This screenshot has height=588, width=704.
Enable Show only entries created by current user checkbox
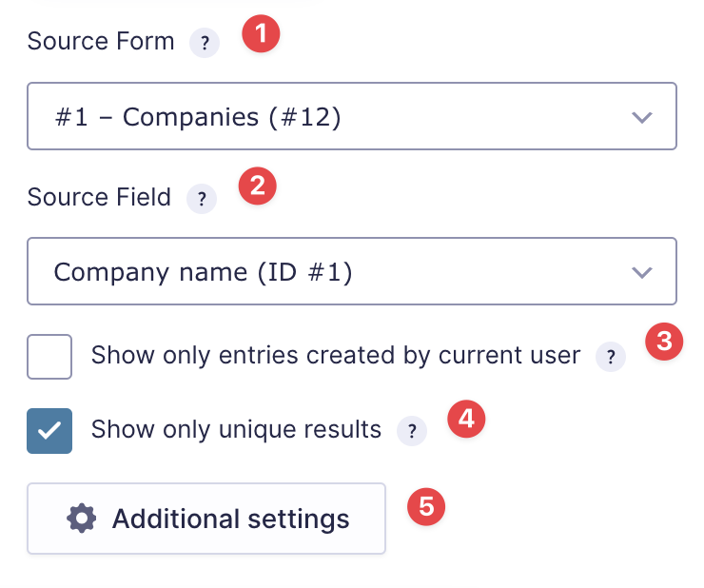(49, 357)
